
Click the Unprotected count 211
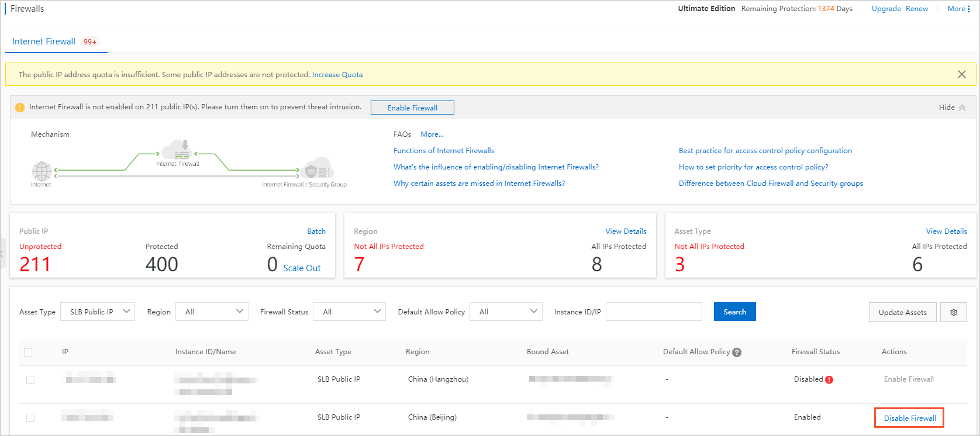point(35,265)
